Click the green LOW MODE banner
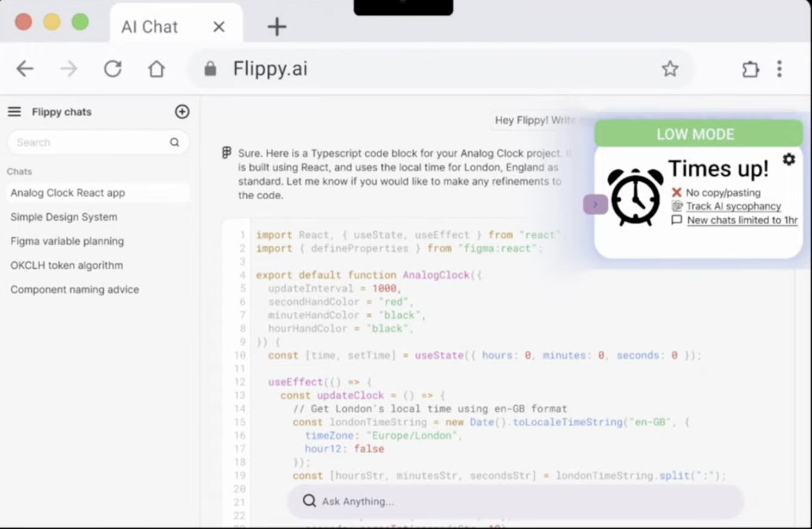This screenshot has height=529, width=812. point(698,133)
